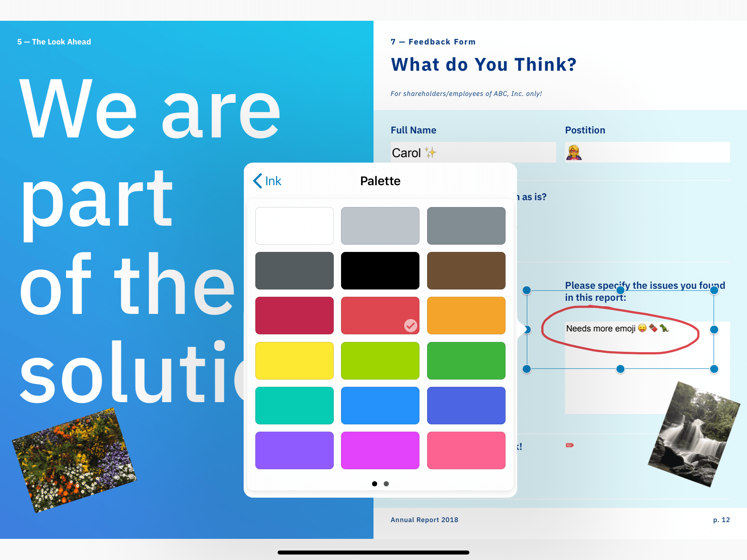Open the Palette panel header menu

(x=380, y=180)
